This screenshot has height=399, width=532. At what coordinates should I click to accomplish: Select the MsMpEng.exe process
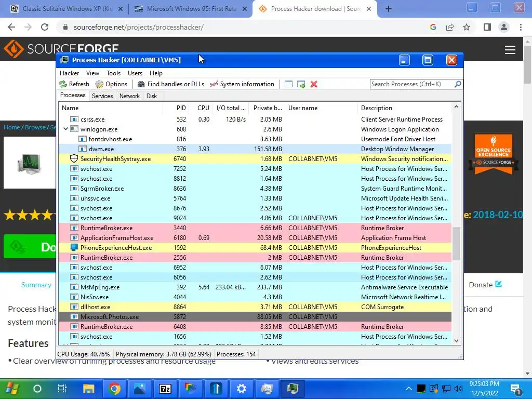tap(255, 287)
